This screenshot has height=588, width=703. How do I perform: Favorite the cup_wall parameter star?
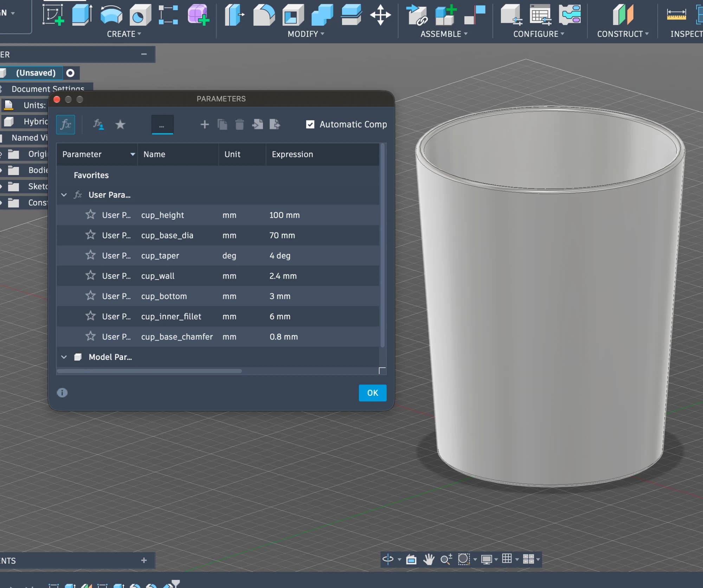click(x=90, y=276)
